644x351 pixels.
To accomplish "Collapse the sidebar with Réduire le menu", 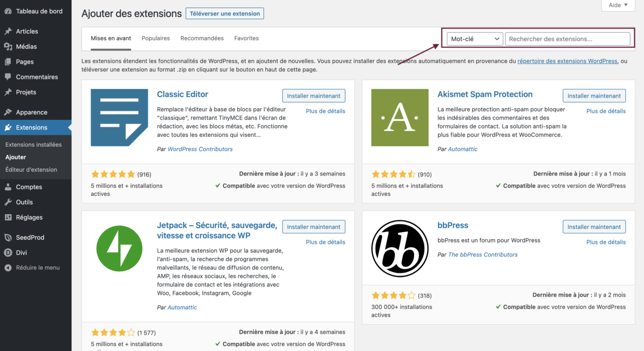I will [8, 268].
